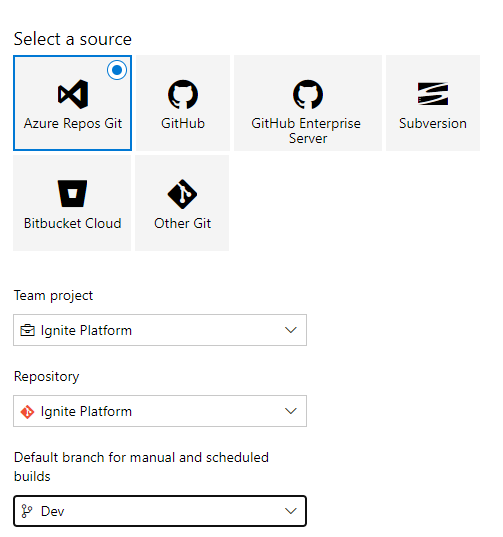Expand the Team project dropdown chevron
503x537 pixels.
[x=291, y=330]
